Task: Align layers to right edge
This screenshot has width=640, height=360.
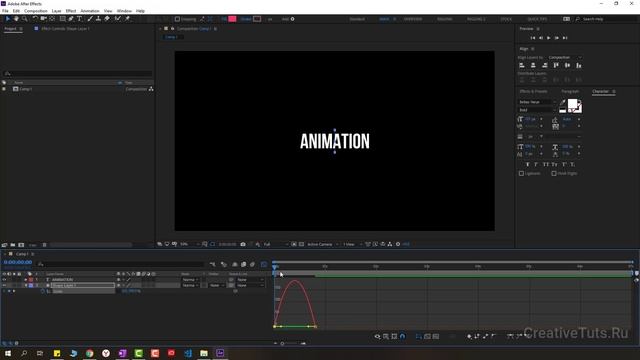Action: point(544,65)
